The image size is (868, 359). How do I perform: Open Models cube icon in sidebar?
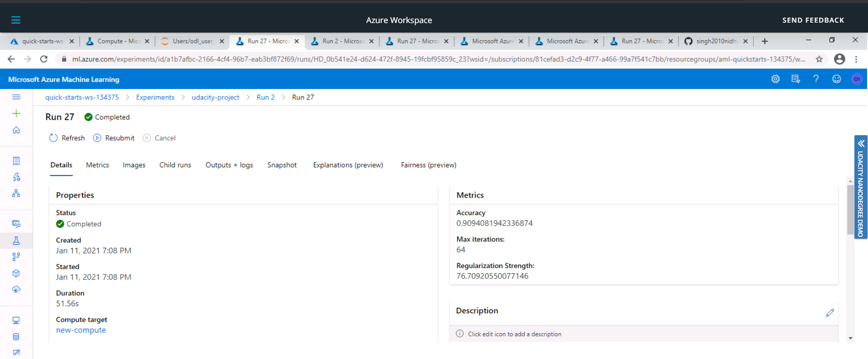click(16, 273)
